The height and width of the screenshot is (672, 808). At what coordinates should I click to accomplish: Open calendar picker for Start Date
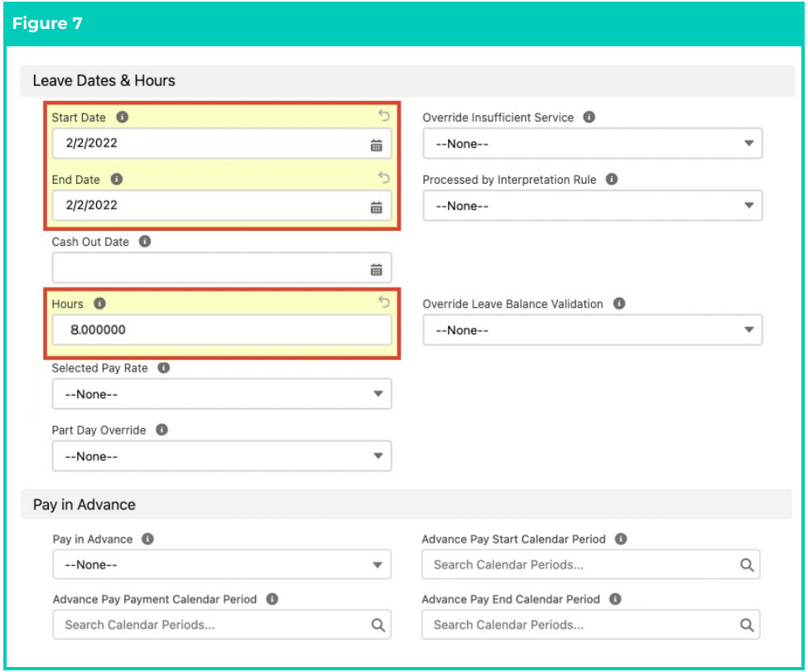377,146
